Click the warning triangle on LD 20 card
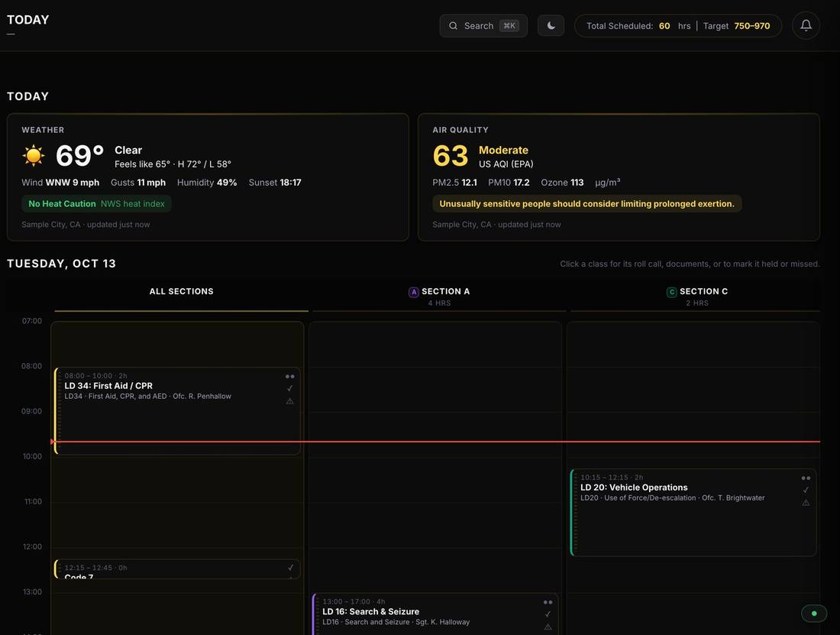The image size is (840, 635). 806,503
